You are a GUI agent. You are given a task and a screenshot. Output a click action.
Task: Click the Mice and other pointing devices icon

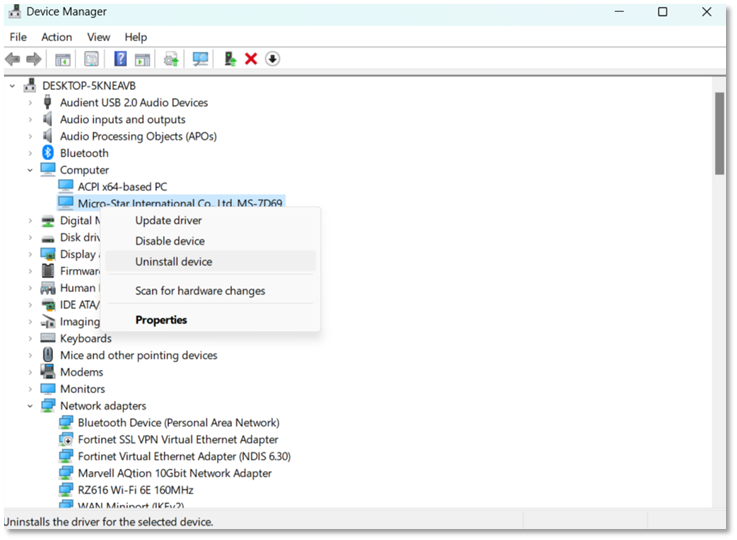click(48, 354)
